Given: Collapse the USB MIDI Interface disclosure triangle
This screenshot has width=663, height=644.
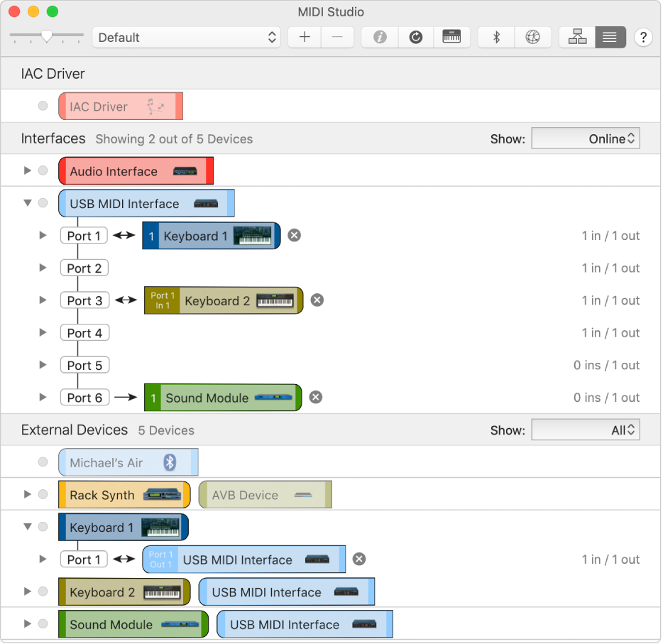Looking at the screenshot, I should (28, 203).
